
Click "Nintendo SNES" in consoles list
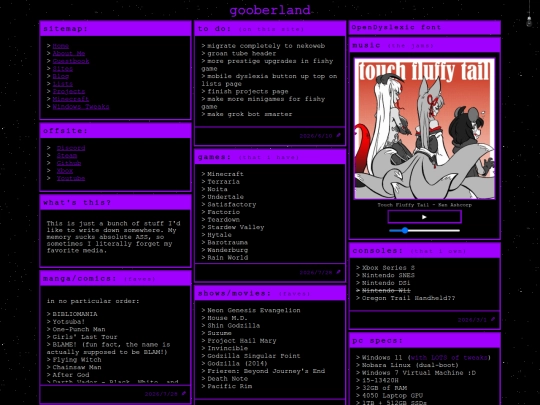point(388,275)
